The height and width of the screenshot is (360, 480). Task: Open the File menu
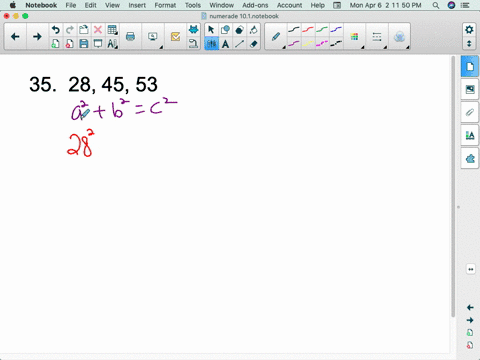(71, 5)
